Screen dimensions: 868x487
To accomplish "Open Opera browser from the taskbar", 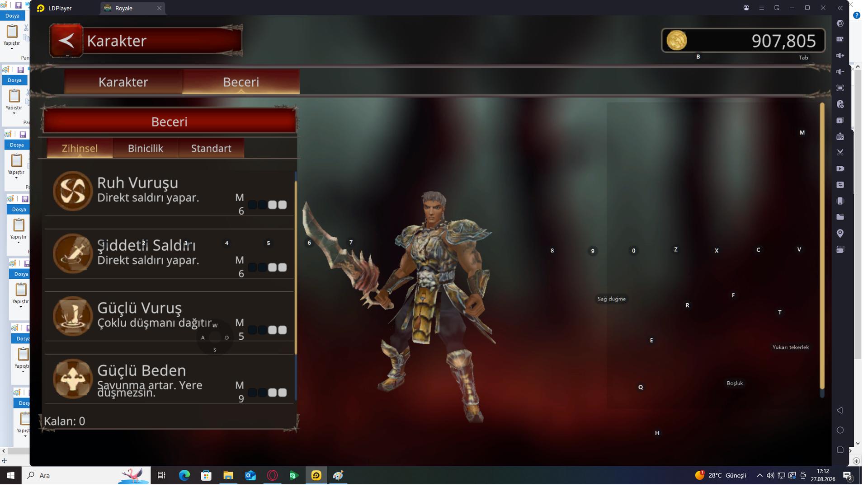I will tap(272, 476).
